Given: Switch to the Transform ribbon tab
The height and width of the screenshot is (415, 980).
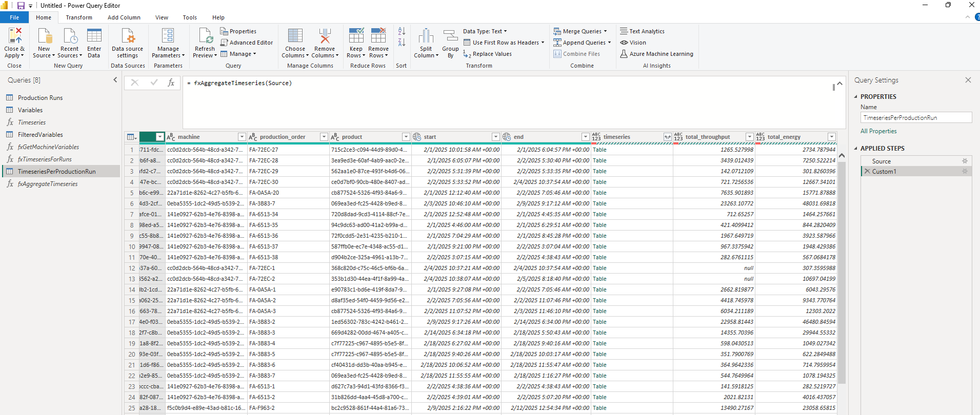Looking at the screenshot, I should 79,17.
